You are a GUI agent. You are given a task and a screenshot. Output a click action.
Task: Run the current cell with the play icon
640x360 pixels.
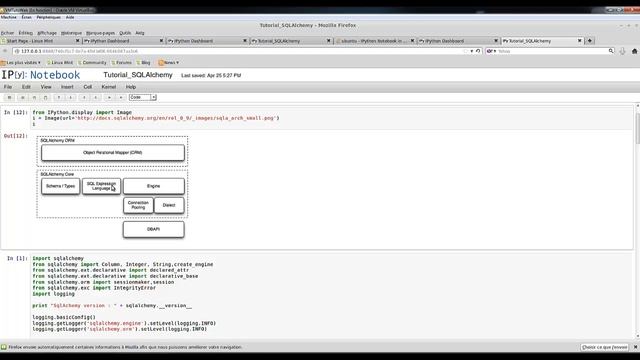(x=109, y=98)
